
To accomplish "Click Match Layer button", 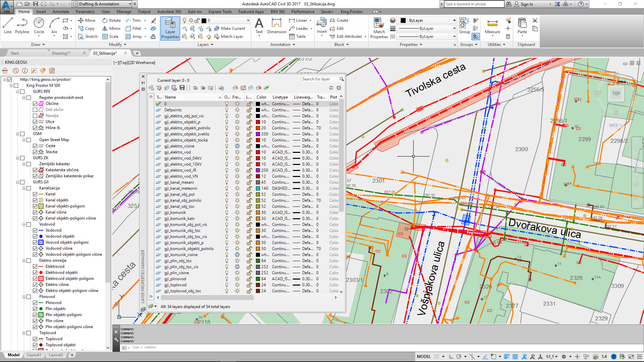I will coord(228,37).
